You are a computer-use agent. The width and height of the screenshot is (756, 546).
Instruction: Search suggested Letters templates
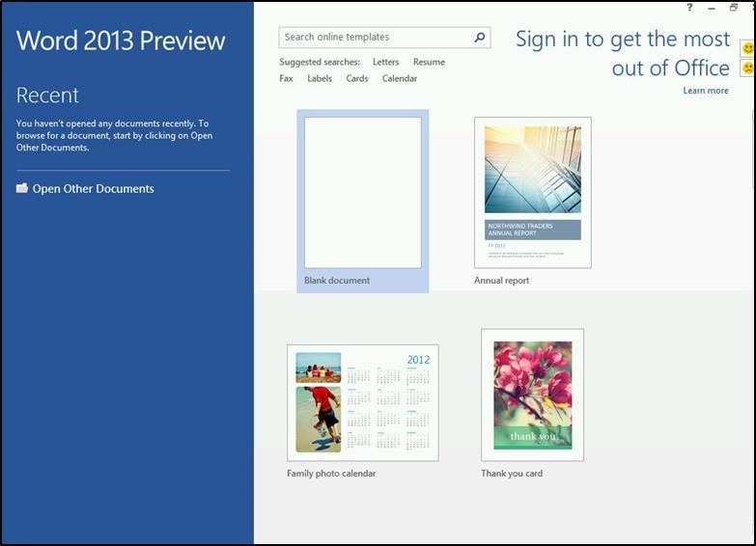click(385, 62)
